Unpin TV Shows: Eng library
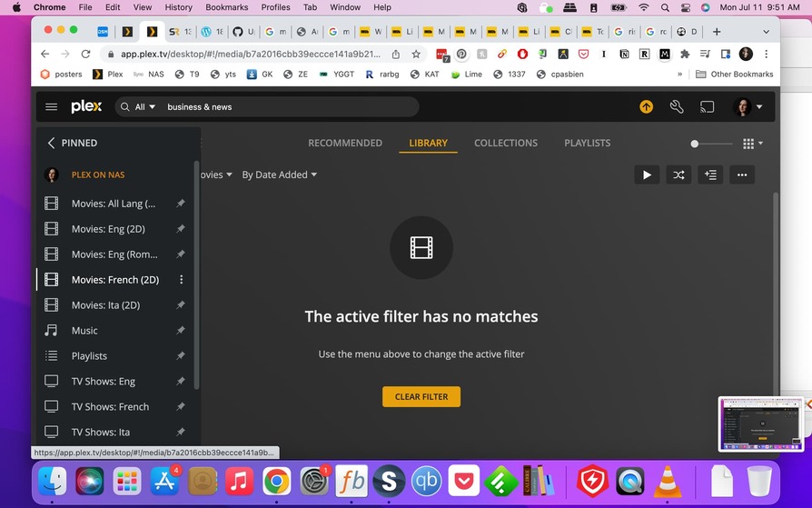812x508 pixels. pos(180,381)
